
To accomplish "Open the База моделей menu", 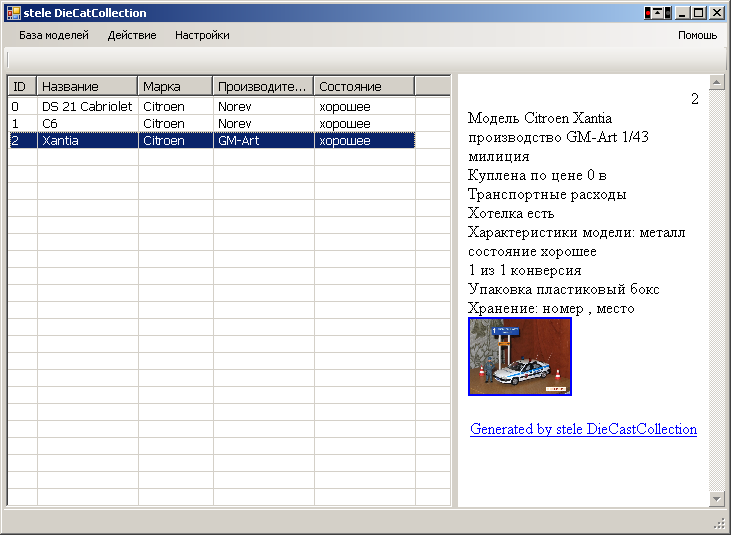I will click(x=54, y=35).
